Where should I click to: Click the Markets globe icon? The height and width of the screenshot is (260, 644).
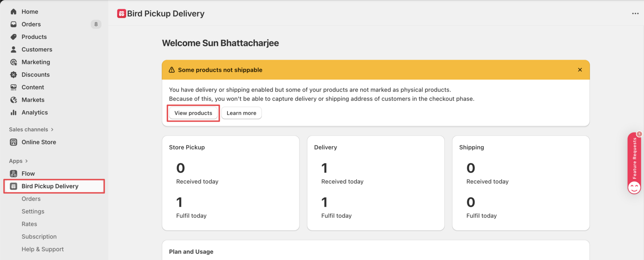14,100
